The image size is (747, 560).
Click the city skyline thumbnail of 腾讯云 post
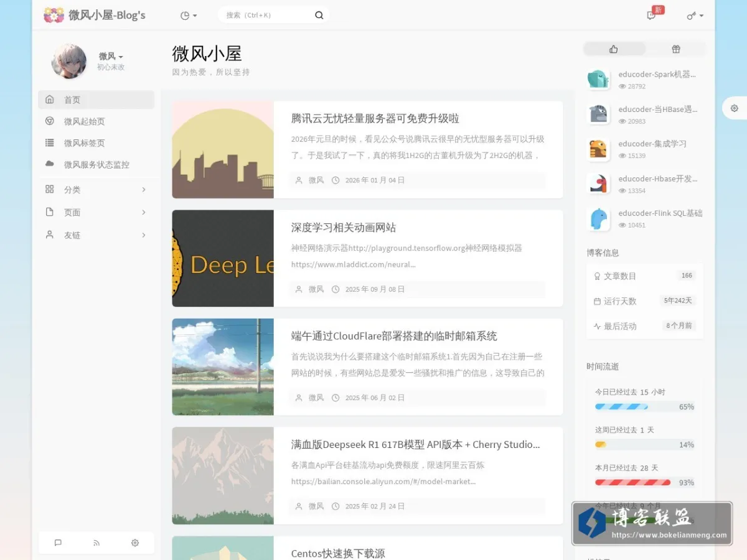coord(223,150)
